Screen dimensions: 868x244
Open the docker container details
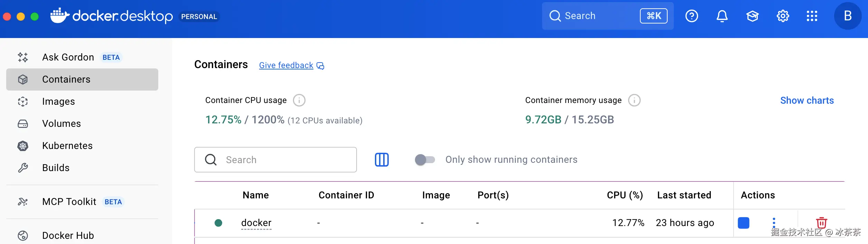(x=256, y=223)
